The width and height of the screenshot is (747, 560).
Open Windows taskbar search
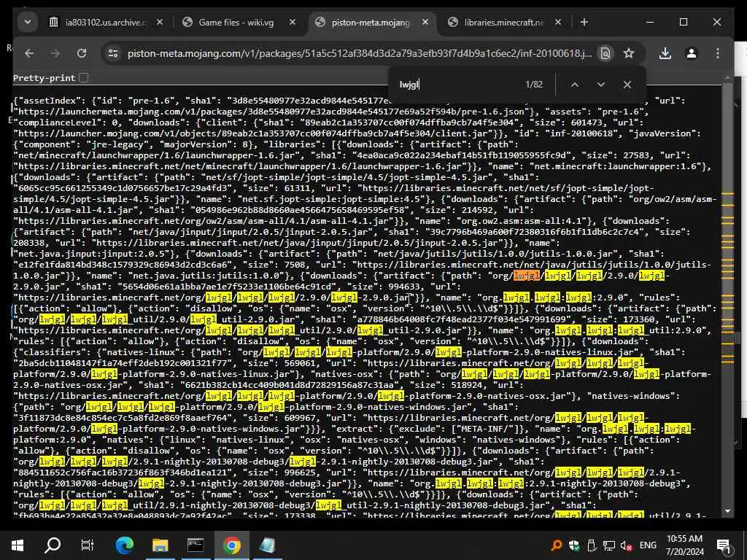coord(53,545)
